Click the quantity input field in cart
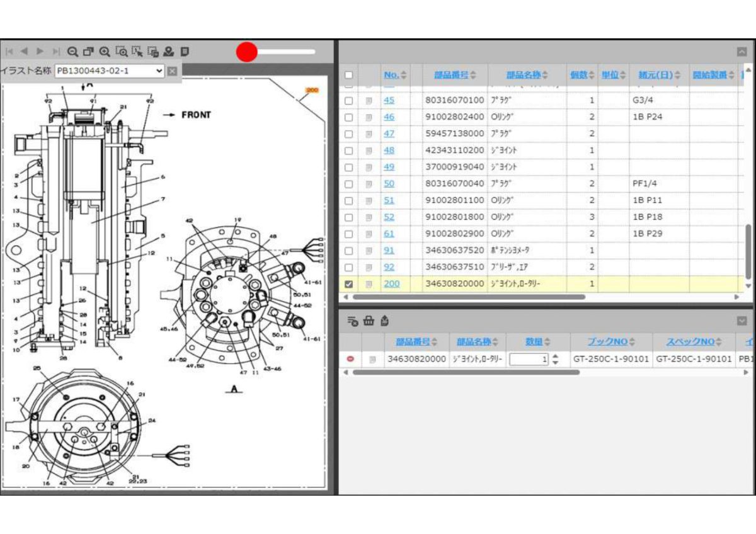This screenshot has width=756, height=534. coord(529,359)
